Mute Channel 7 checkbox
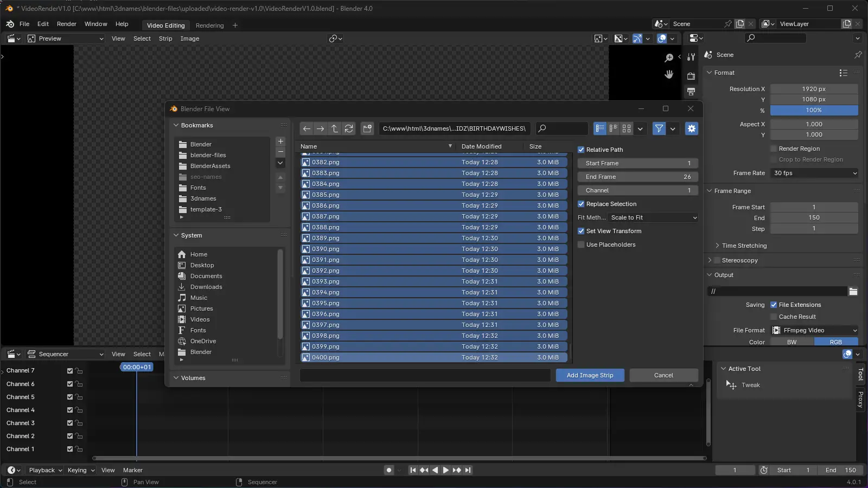Screen dimensions: 868x488 pos(70,371)
